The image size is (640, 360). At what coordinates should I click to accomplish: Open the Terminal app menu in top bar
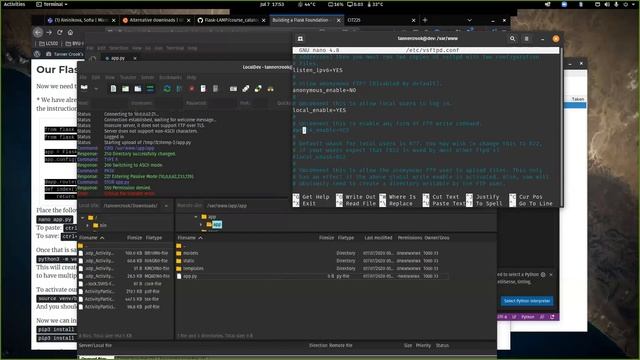pyautogui.click(x=52, y=4)
